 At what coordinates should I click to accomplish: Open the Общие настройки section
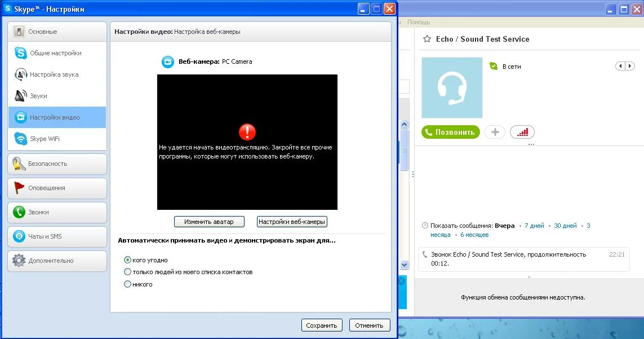[57, 53]
